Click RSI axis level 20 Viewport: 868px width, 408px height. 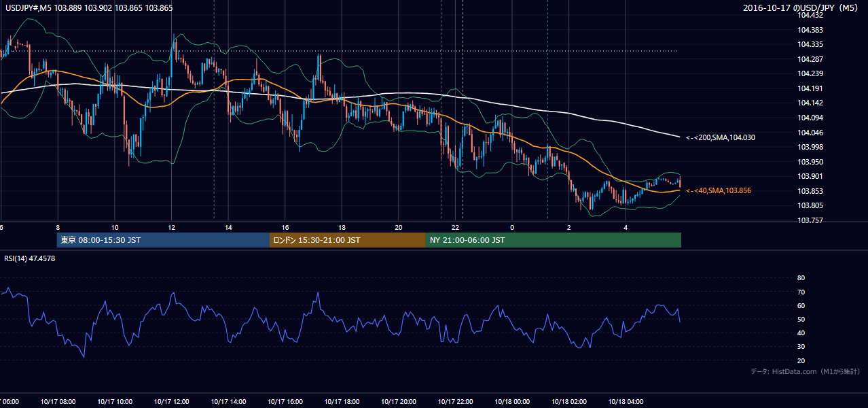point(801,360)
